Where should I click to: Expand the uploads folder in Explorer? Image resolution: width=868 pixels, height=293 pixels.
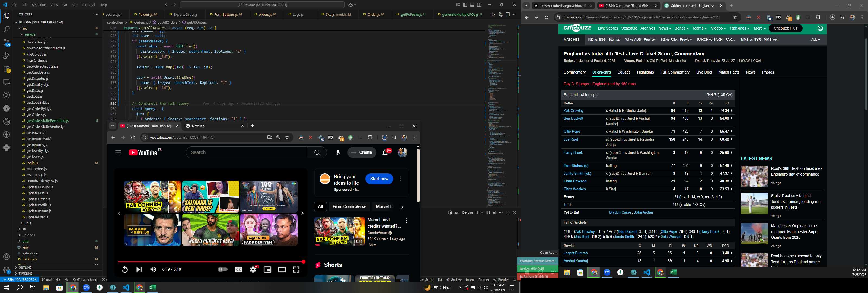pos(20,235)
